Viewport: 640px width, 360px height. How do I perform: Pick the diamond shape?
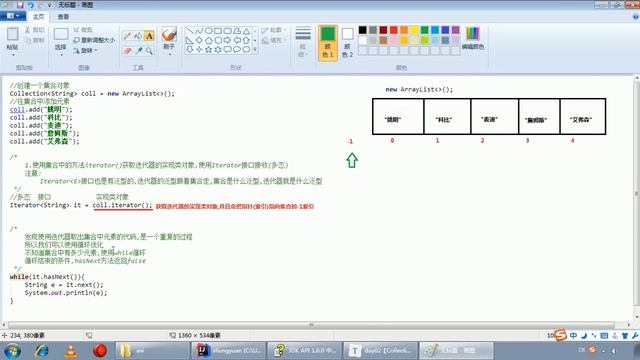[199, 40]
